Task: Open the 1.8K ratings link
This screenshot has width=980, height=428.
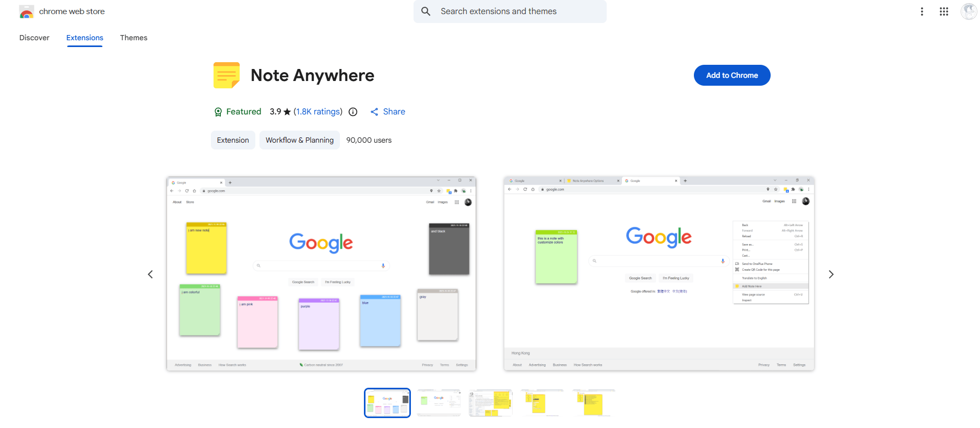Action: coord(318,112)
